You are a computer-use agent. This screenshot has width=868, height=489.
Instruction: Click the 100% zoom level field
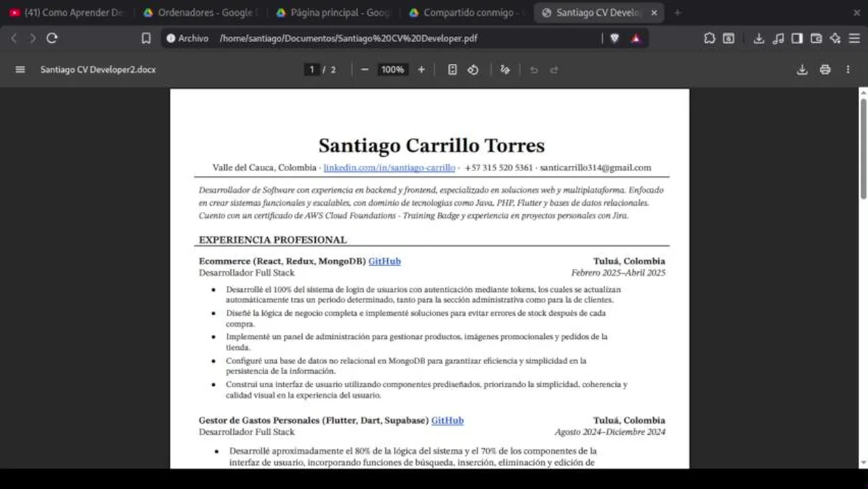pos(393,69)
